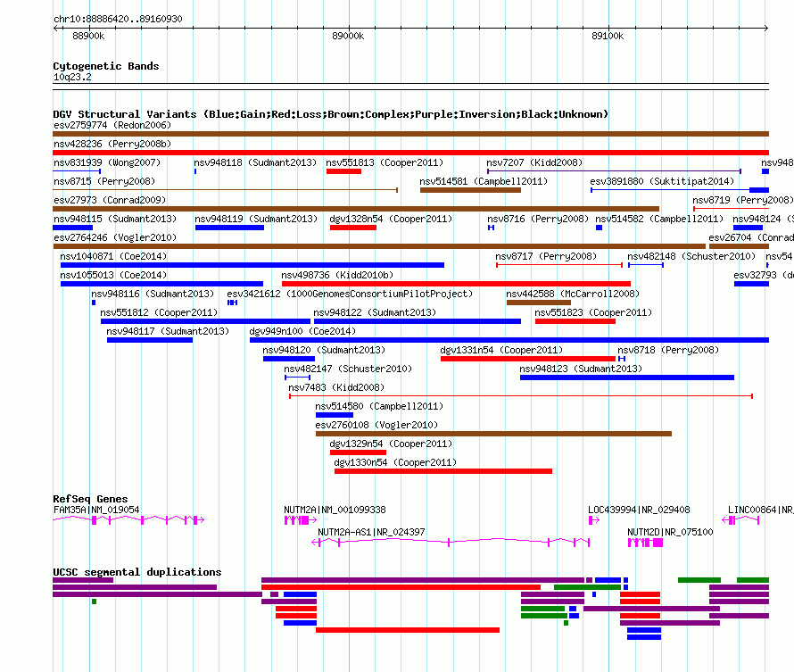Select the 89100k ruler tick label
The height and width of the screenshot is (672, 794).
(608, 36)
